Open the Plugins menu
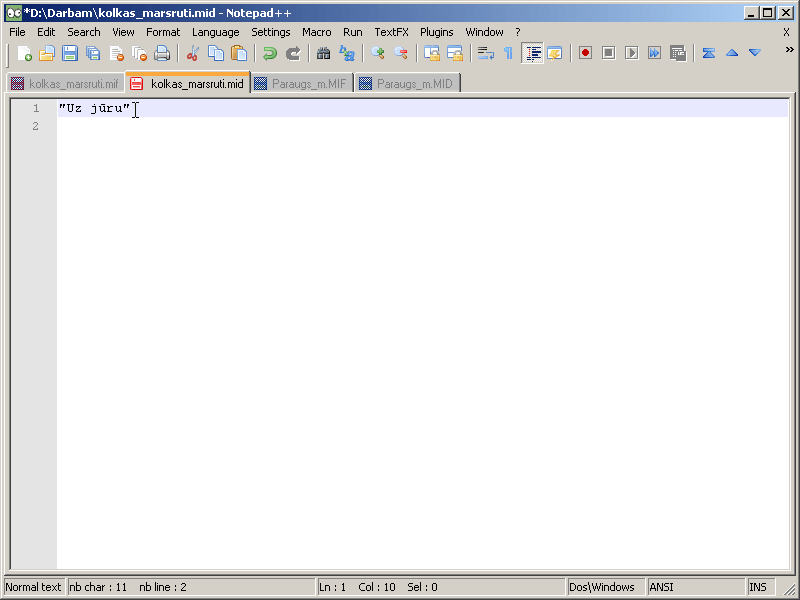Viewport: 800px width, 600px height. 437,32
